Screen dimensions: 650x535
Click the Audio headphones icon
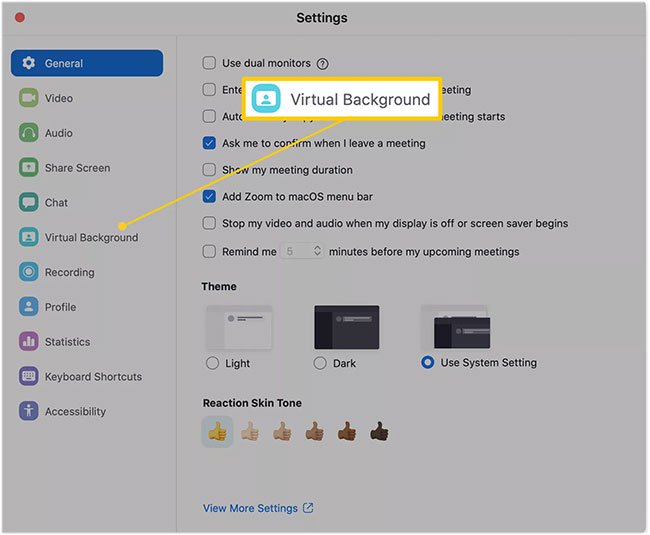click(x=28, y=133)
